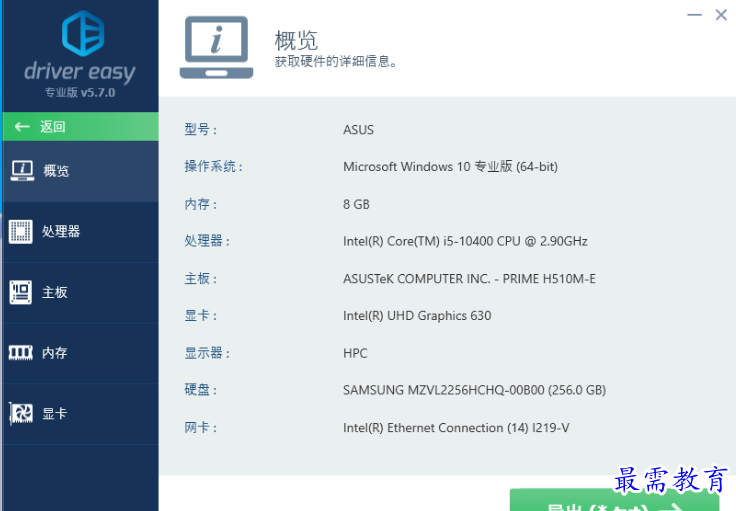Click the 型号 label
This screenshot has width=736, height=511.
[200, 130]
